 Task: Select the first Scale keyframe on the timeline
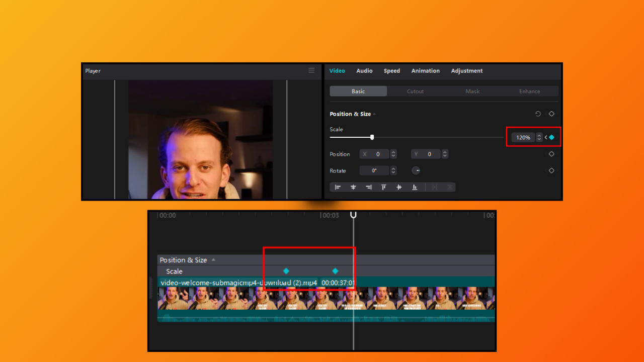coord(286,271)
